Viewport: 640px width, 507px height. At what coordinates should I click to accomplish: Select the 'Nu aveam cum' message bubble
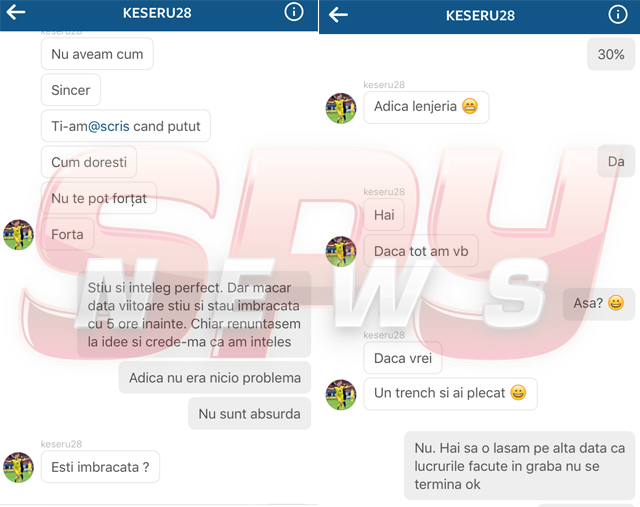pyautogui.click(x=97, y=54)
